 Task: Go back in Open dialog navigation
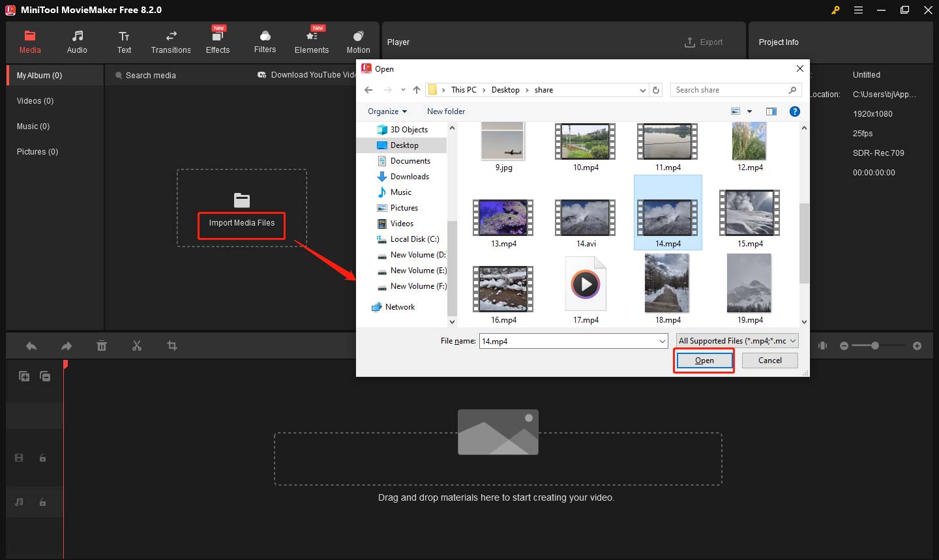[369, 90]
